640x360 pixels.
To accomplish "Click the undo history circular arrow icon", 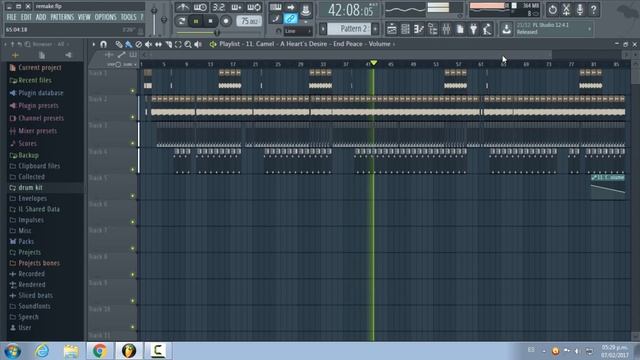I will [552, 9].
